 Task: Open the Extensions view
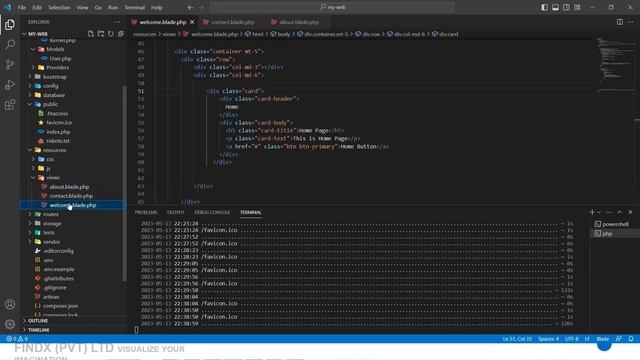tap(10, 105)
